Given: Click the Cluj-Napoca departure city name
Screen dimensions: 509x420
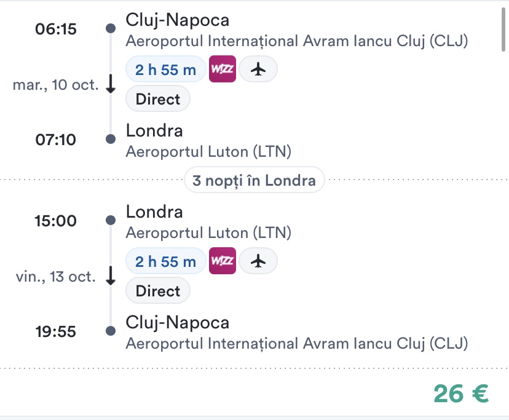Looking at the screenshot, I should pyautogui.click(x=177, y=20).
